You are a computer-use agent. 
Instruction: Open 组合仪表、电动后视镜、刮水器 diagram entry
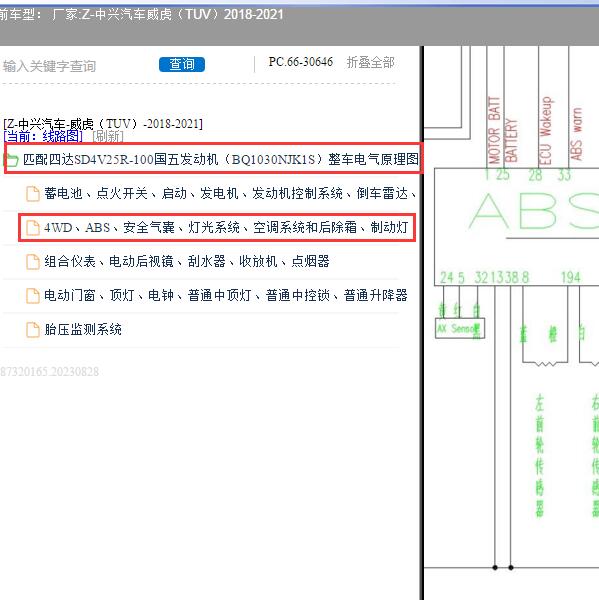coord(186,261)
